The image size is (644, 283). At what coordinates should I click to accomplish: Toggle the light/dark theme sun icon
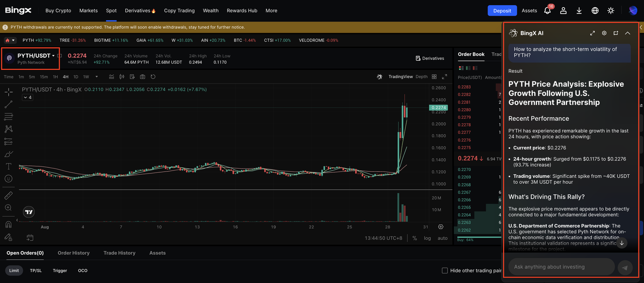[611, 11]
